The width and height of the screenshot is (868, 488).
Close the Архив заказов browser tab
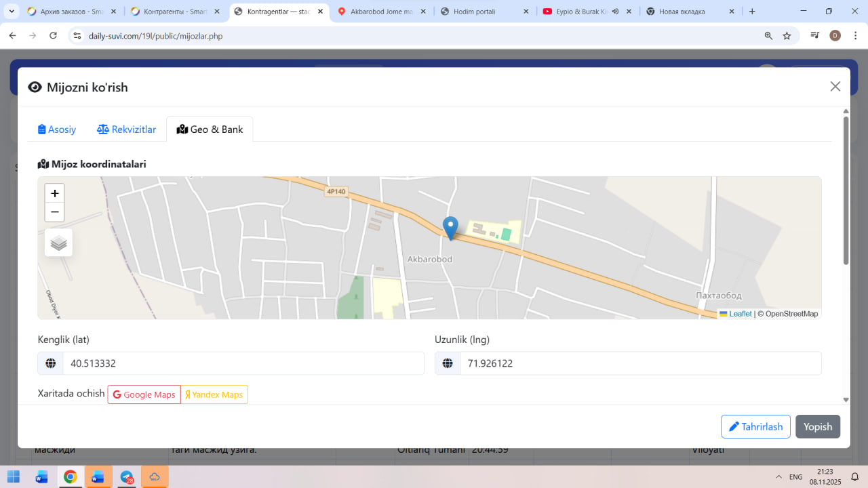(x=113, y=12)
